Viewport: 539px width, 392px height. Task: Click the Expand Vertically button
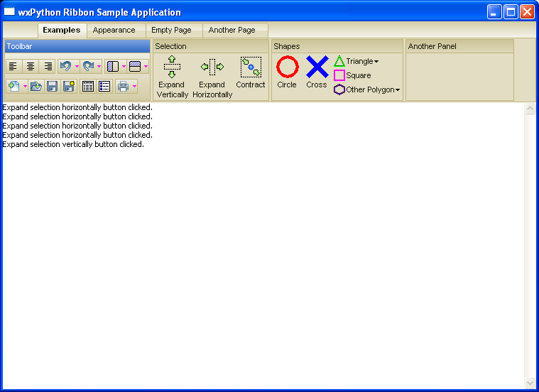pyautogui.click(x=172, y=77)
